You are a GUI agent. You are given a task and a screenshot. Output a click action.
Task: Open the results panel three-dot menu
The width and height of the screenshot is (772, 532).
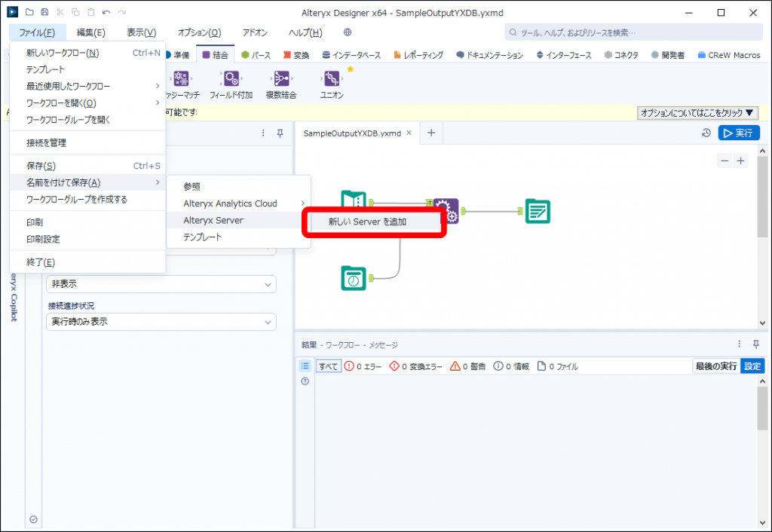coord(739,344)
